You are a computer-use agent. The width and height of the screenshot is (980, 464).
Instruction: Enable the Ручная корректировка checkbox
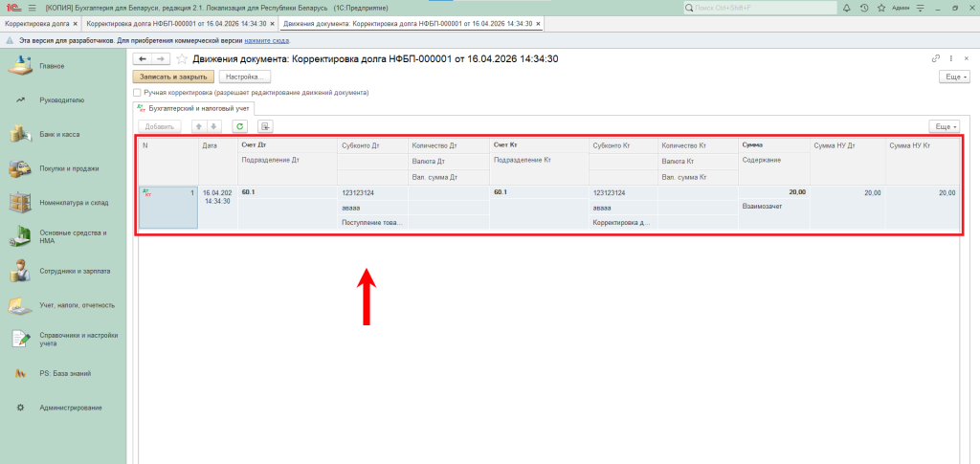138,93
